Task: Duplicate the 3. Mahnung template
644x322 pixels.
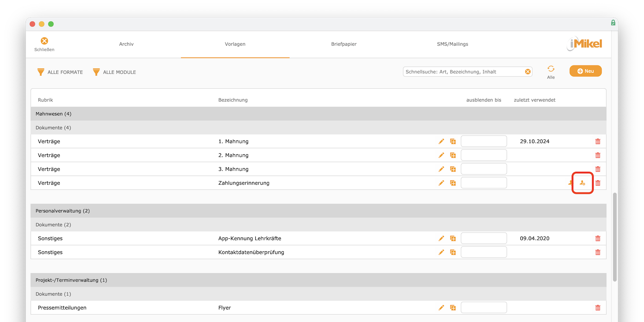Action: point(453,169)
